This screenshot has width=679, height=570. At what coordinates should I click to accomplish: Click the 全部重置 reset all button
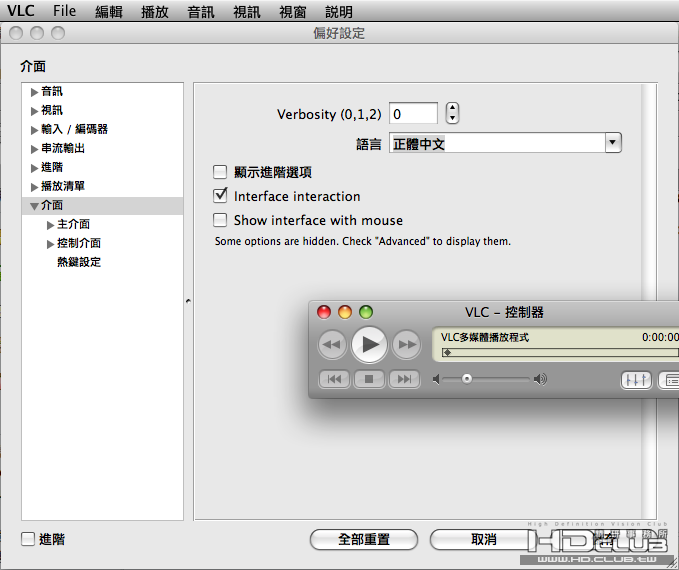pyautogui.click(x=364, y=540)
